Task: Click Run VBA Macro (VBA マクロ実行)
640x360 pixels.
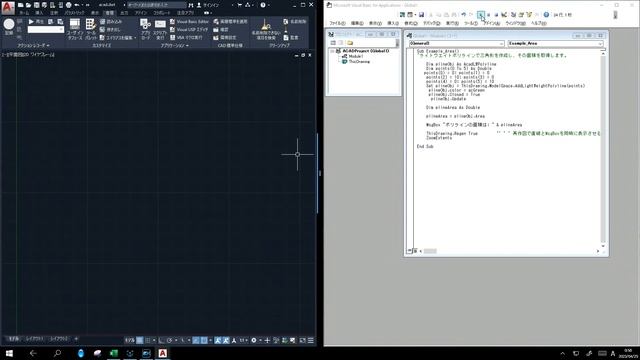Action: [x=186, y=37]
